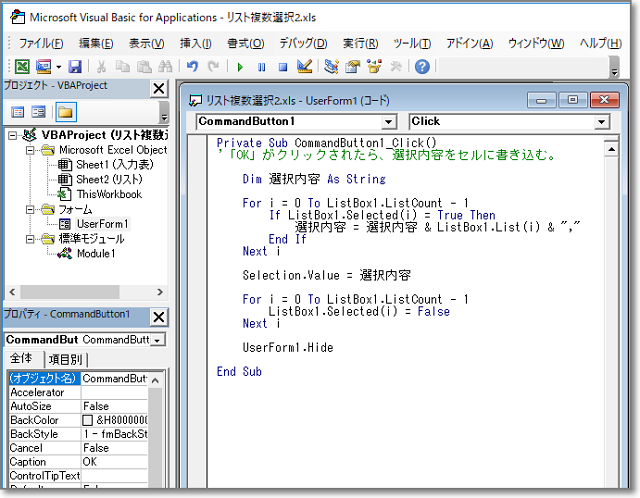Click the Reset (stop) toolbar icon
Screen dimensions: 640x498
point(283,67)
